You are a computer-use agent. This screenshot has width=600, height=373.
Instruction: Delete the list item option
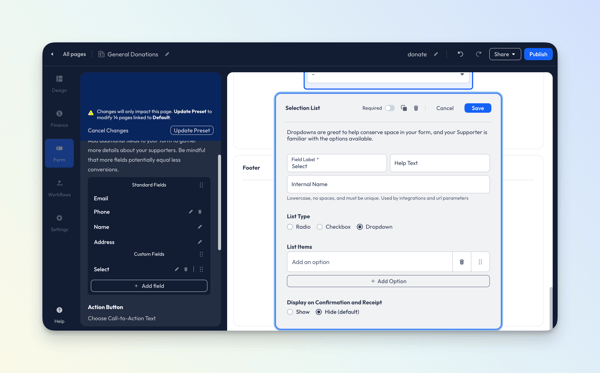(462, 262)
